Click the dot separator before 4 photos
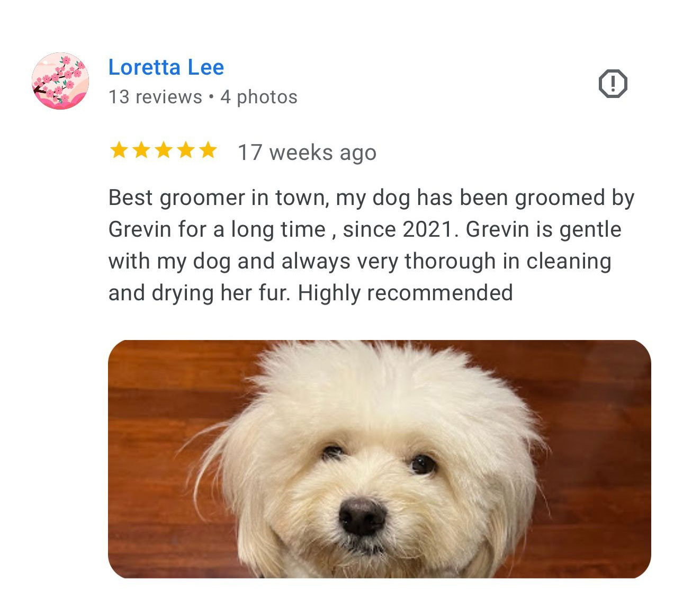 click(211, 97)
